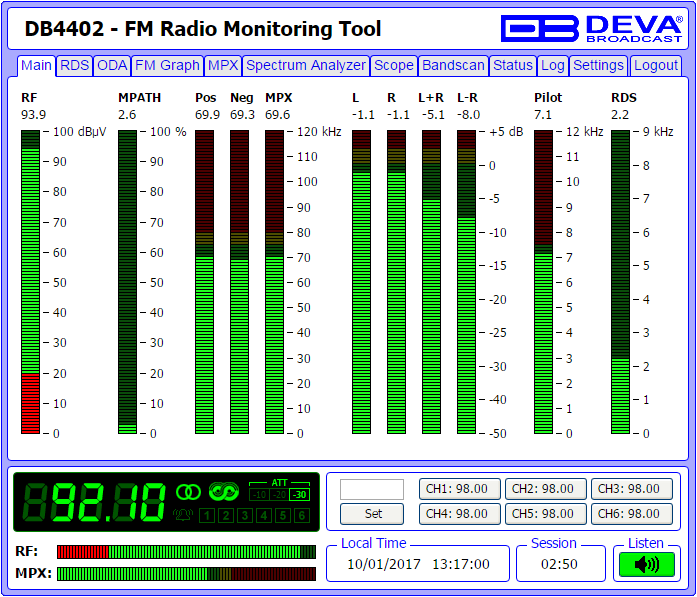Click the 892.10 frequency LED display
The image size is (697, 597).
point(95,502)
